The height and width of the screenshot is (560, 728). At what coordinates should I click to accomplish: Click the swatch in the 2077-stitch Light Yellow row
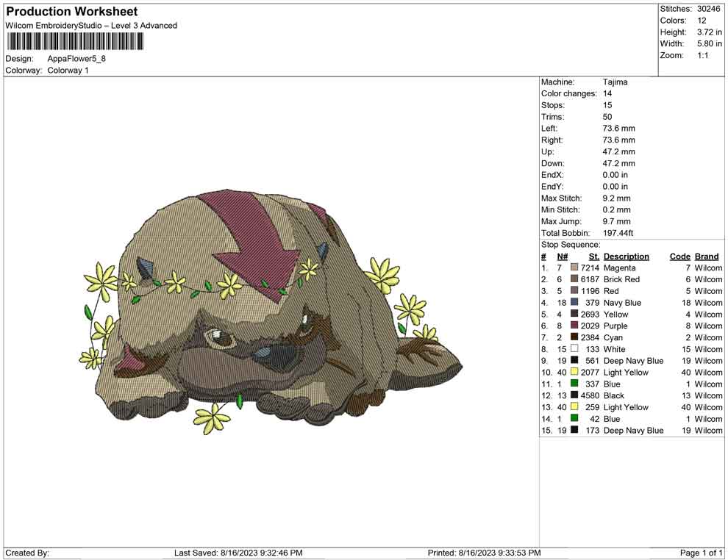pyautogui.click(x=574, y=372)
